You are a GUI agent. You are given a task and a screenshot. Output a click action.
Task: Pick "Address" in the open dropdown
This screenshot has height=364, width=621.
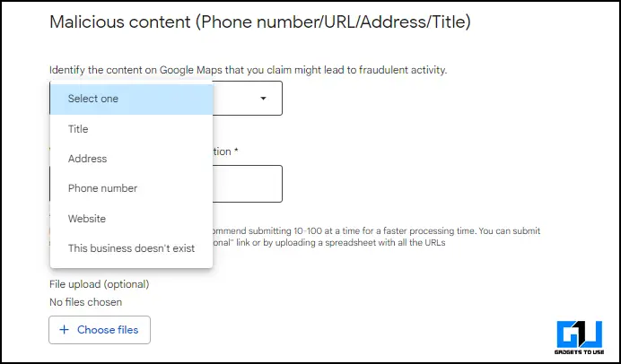pyautogui.click(x=132, y=159)
